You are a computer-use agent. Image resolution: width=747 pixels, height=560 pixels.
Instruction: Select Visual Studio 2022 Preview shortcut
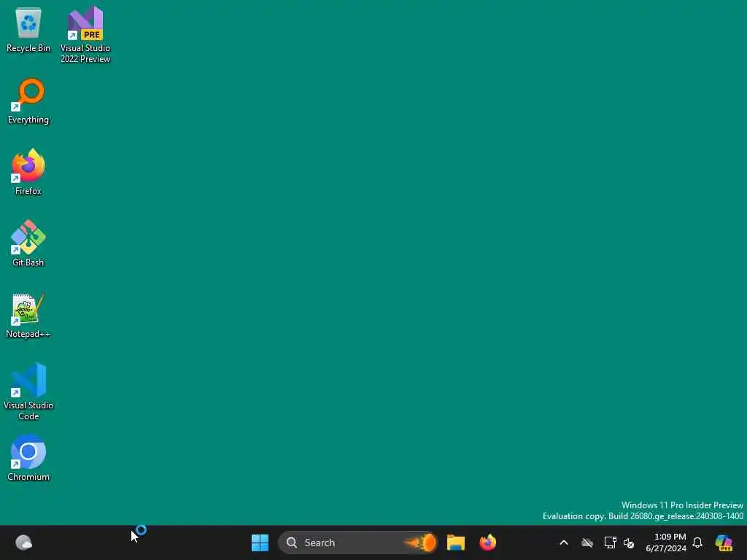85,34
